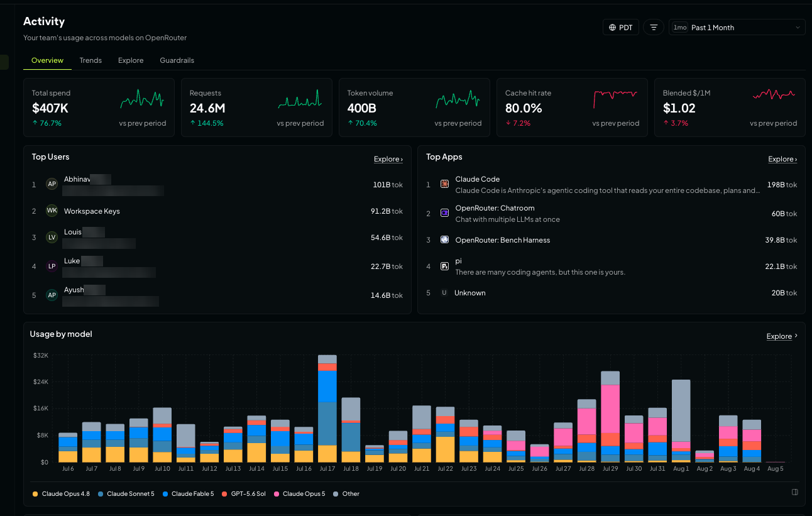Screen dimensions: 812x516
Task: Click the 24.6M requests value
Action: [x=207, y=108]
